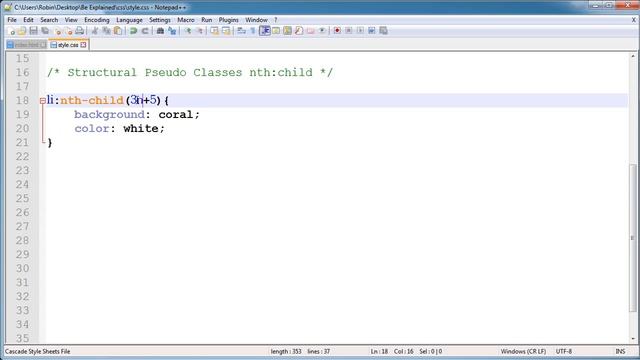Open the Language menu
The width and height of the screenshot is (640, 360).
coord(129,20)
